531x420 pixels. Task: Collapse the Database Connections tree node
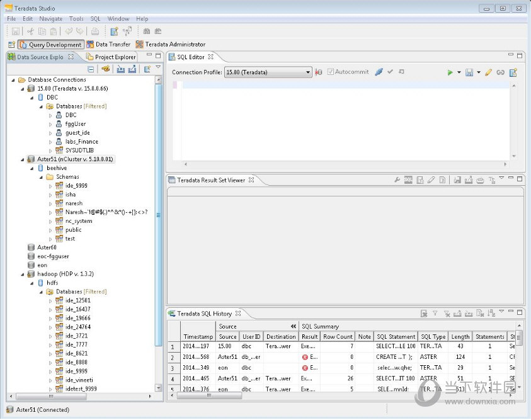coord(13,80)
